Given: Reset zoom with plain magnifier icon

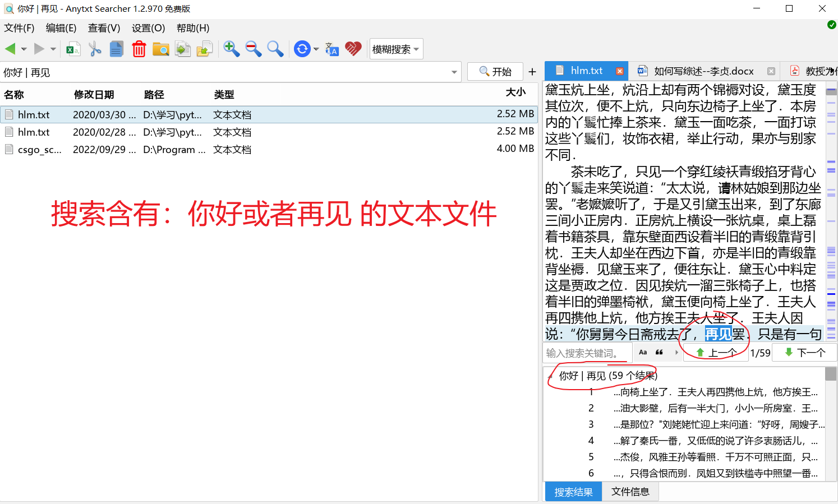Looking at the screenshot, I should click(275, 49).
